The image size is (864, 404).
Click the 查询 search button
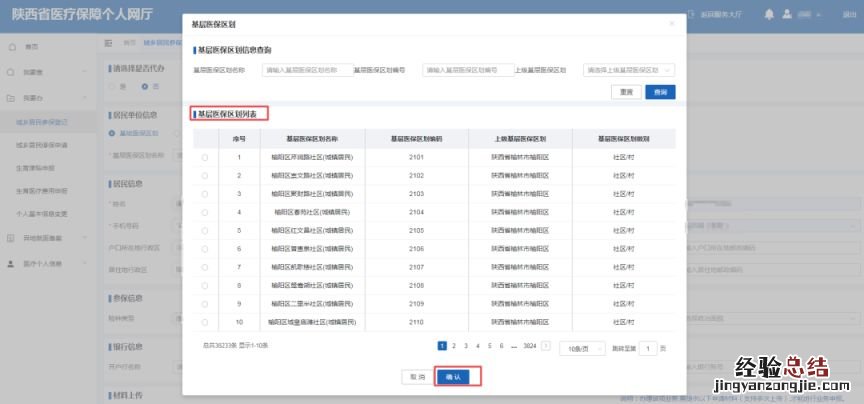click(x=660, y=92)
